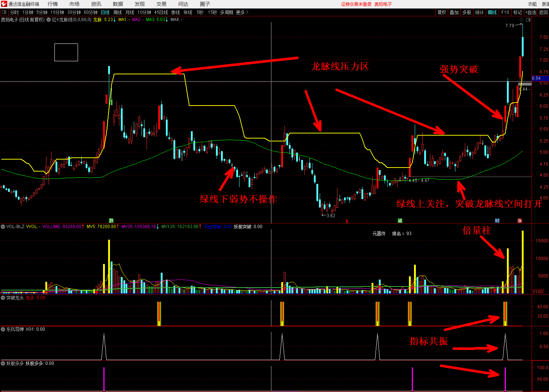
Task: Switch to 30分钟 period
Action: (74, 12)
